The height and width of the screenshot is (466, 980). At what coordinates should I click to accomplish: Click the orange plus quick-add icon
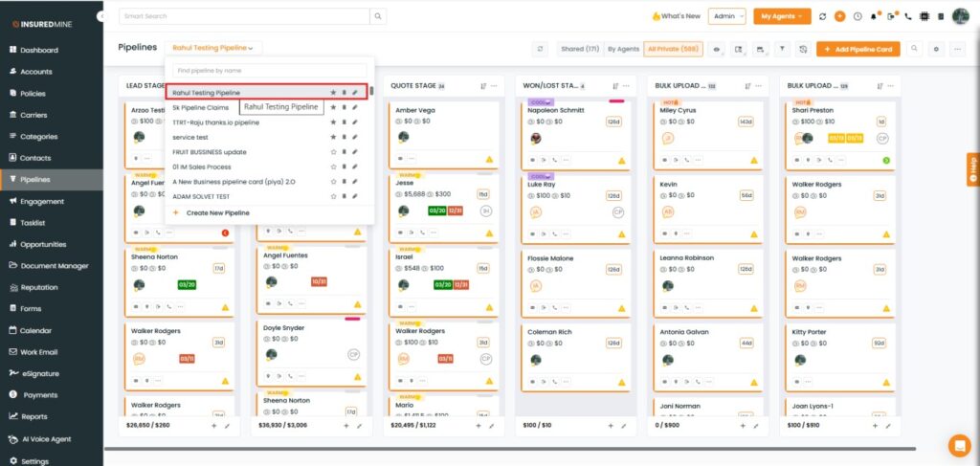(x=839, y=16)
